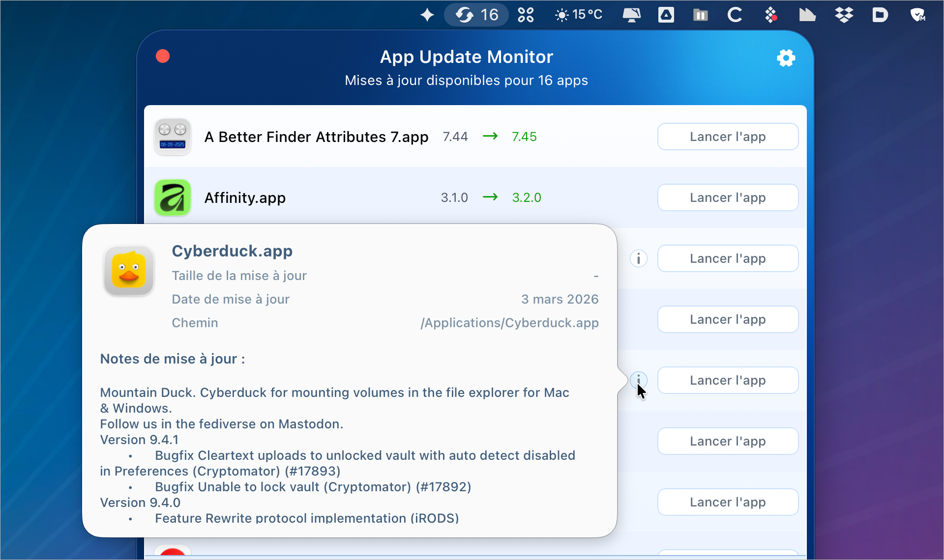Select the Affinity.app name

(x=245, y=197)
